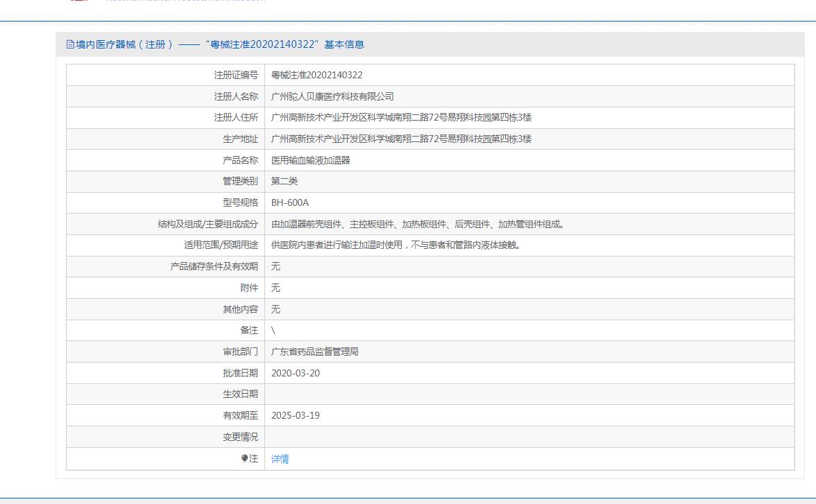Click the 产品储存条件及有效期 label

(x=214, y=266)
